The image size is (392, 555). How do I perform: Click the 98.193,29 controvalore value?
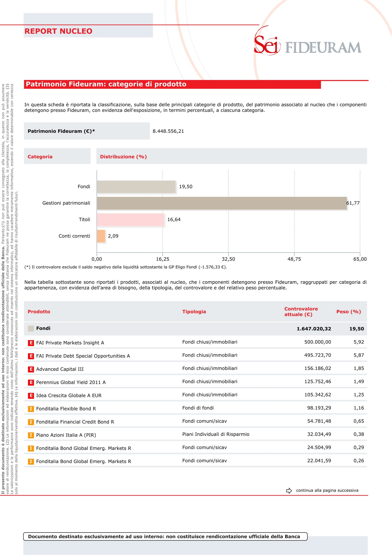click(x=319, y=408)
